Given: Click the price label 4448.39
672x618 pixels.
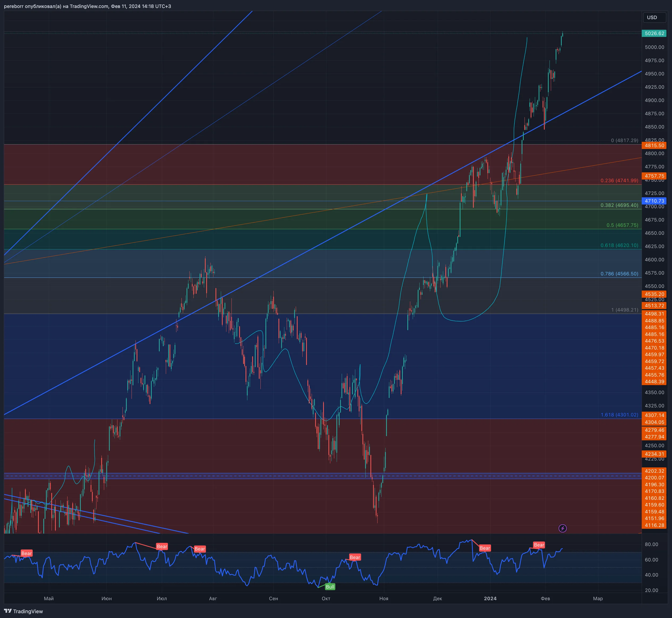Looking at the screenshot, I should point(654,382).
